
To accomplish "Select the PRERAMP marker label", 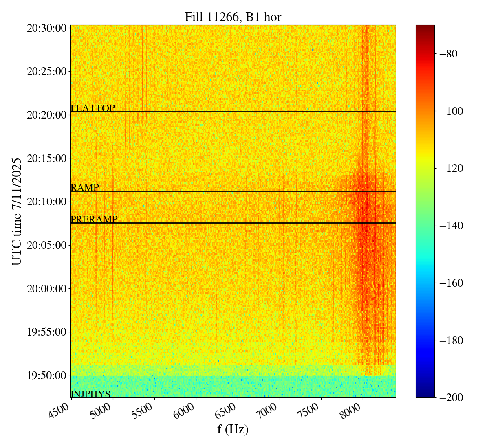I will [x=94, y=220].
